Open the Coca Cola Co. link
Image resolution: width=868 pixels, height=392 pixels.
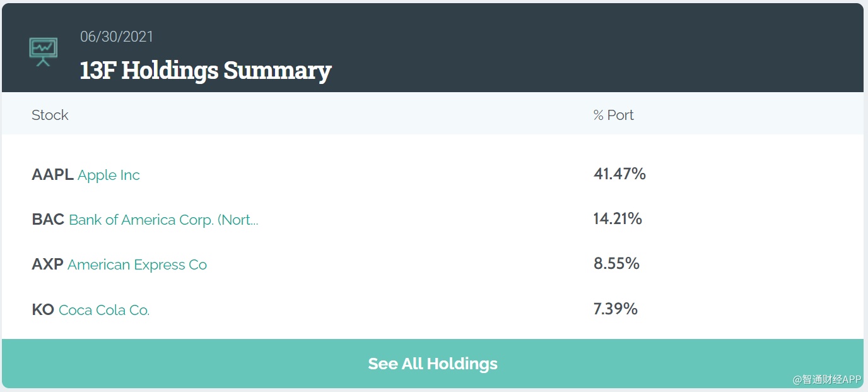104,310
